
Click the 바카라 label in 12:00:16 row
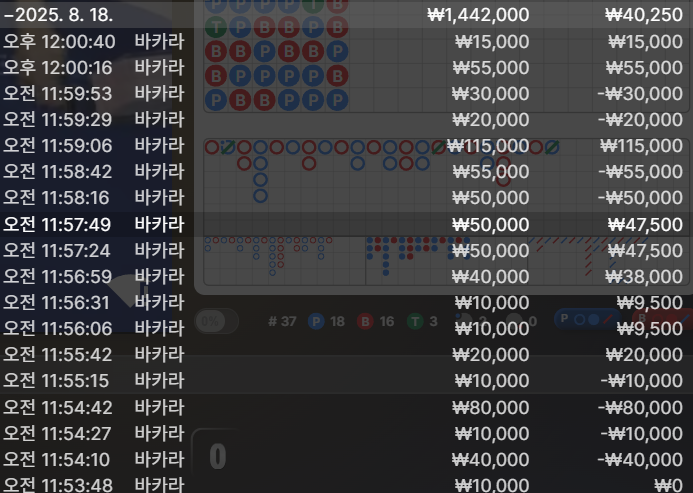159,68
